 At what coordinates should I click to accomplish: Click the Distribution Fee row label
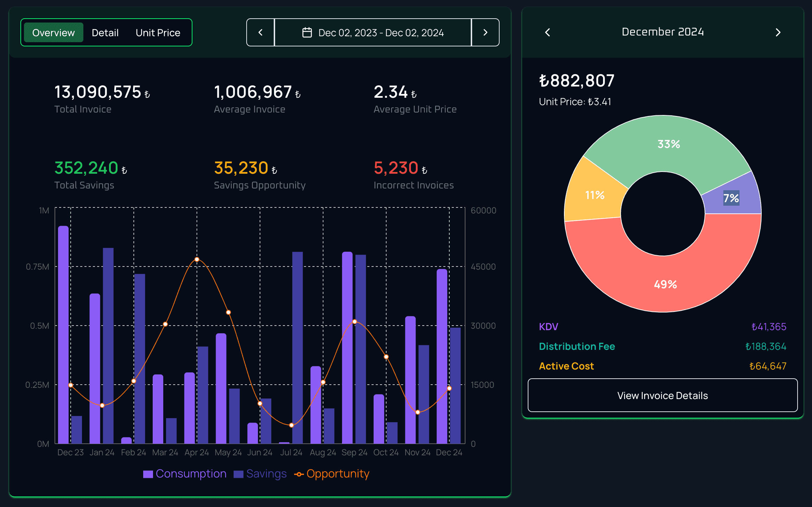pos(577,346)
